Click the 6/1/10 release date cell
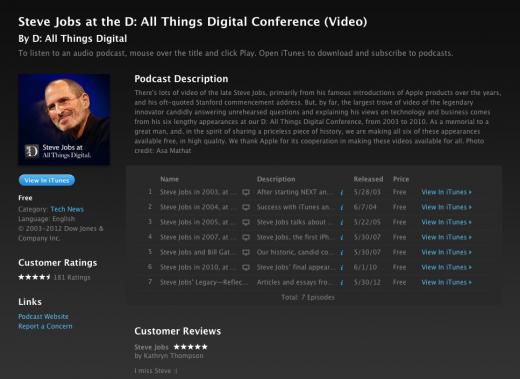Image resolution: width=520 pixels, height=379 pixels. (365, 267)
